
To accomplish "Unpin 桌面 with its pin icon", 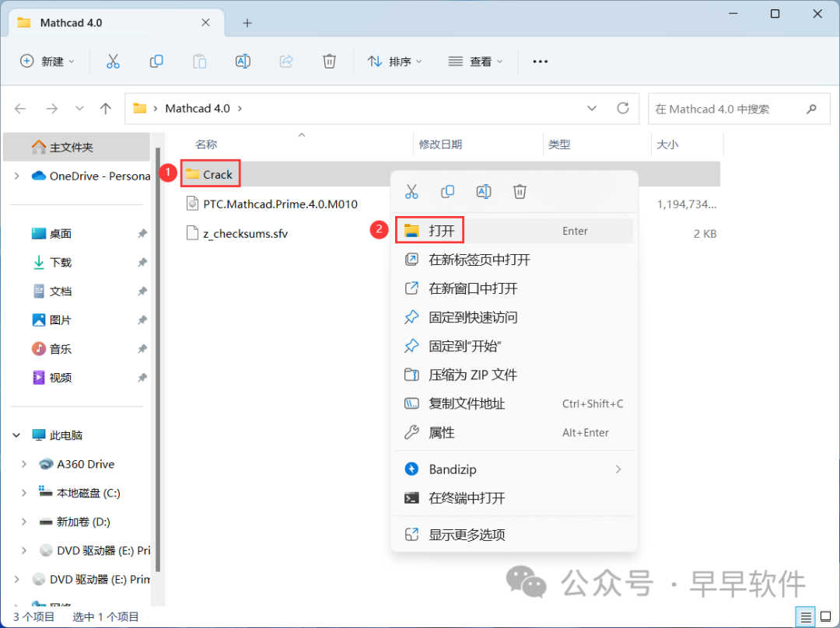I will 142,234.
